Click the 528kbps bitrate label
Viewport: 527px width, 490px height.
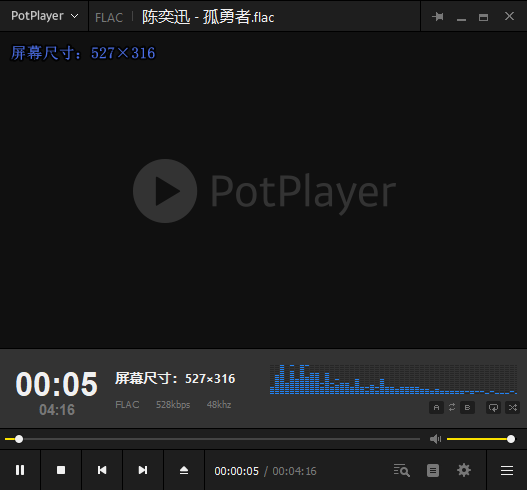(x=173, y=405)
